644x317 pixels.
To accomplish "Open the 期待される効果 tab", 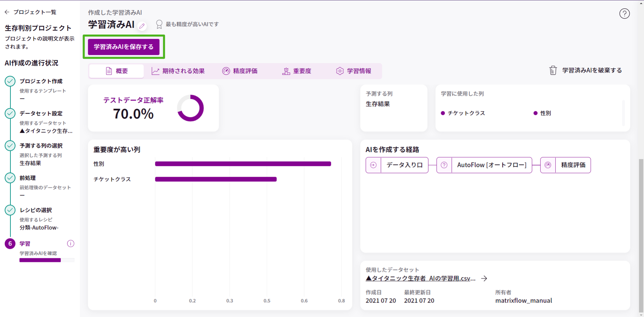I will [x=178, y=71].
